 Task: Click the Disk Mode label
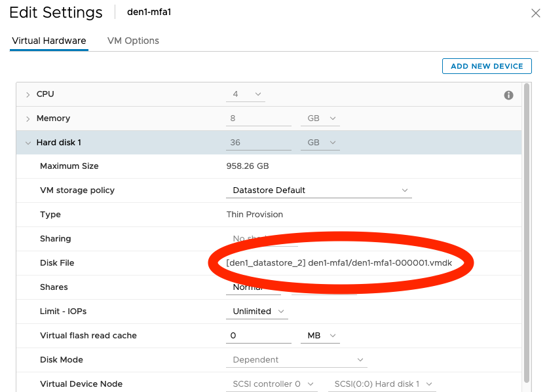click(x=62, y=359)
